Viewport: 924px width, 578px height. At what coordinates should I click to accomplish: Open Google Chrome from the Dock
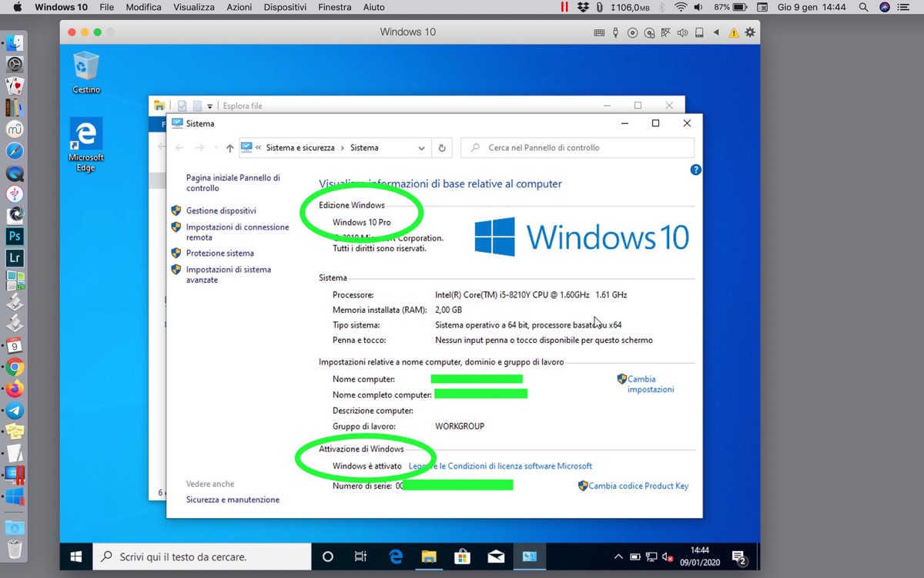(15, 367)
